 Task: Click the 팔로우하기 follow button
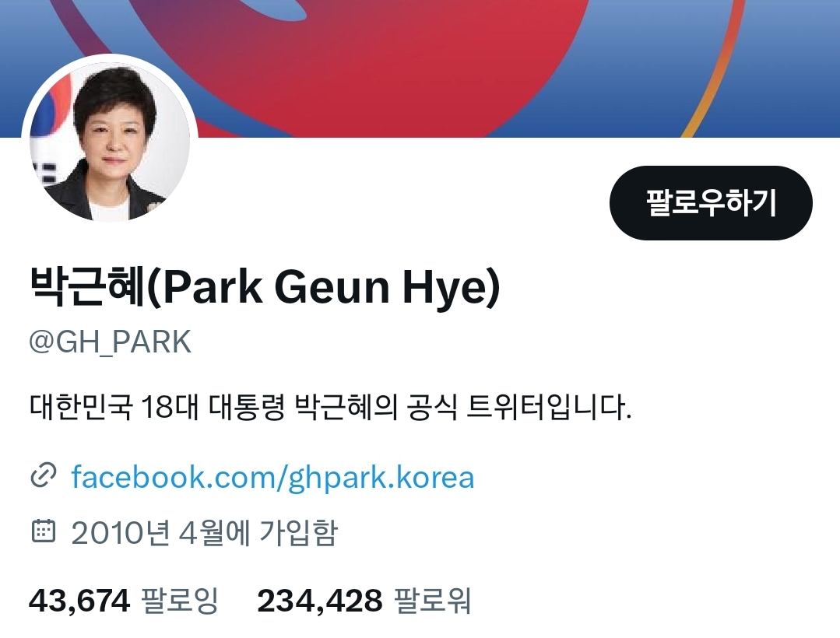[x=711, y=203]
